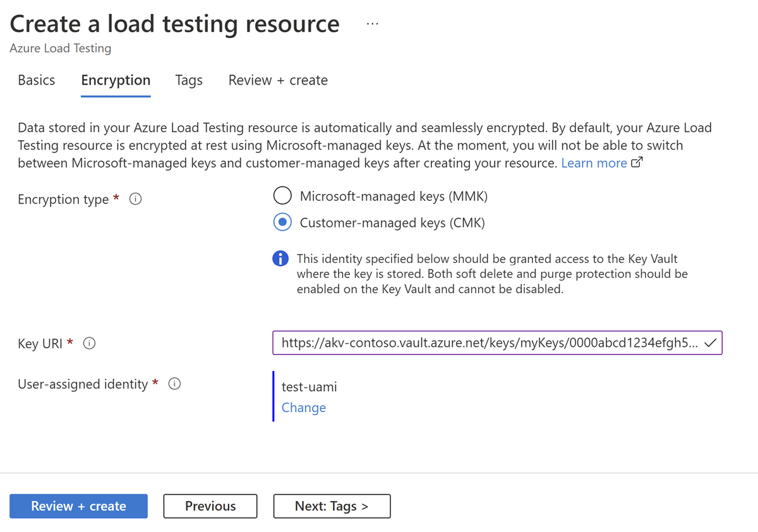
Task: Switch to the Basics tab
Action: (x=36, y=80)
